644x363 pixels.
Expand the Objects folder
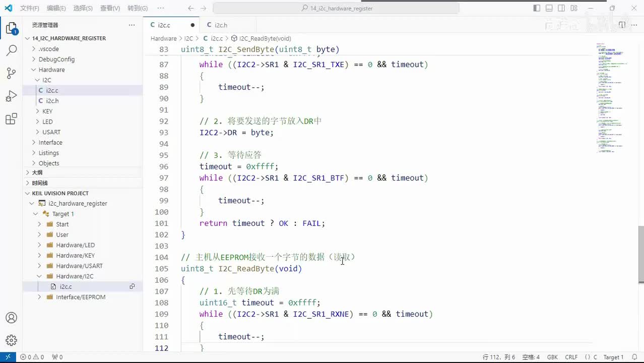click(49, 163)
